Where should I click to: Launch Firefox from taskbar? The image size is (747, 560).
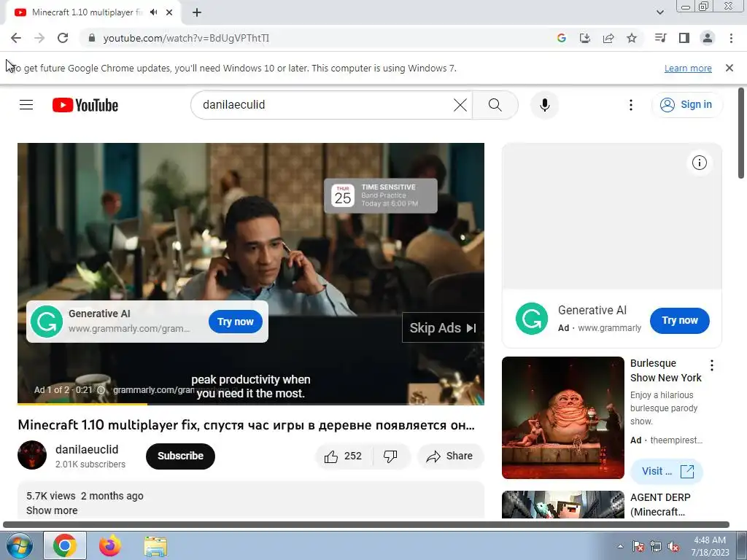(x=110, y=545)
